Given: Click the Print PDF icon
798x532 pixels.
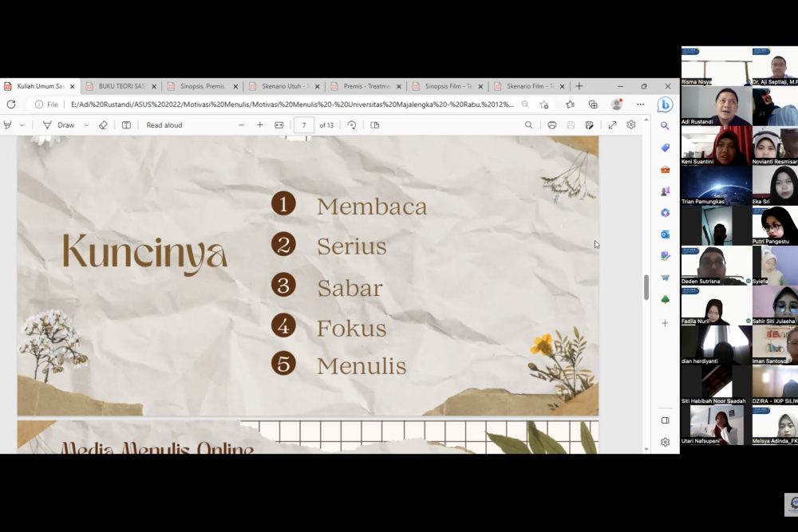Looking at the screenshot, I should point(551,125).
